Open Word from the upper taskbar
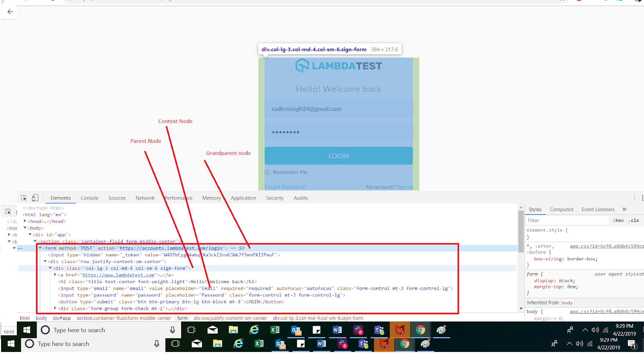 337,330
